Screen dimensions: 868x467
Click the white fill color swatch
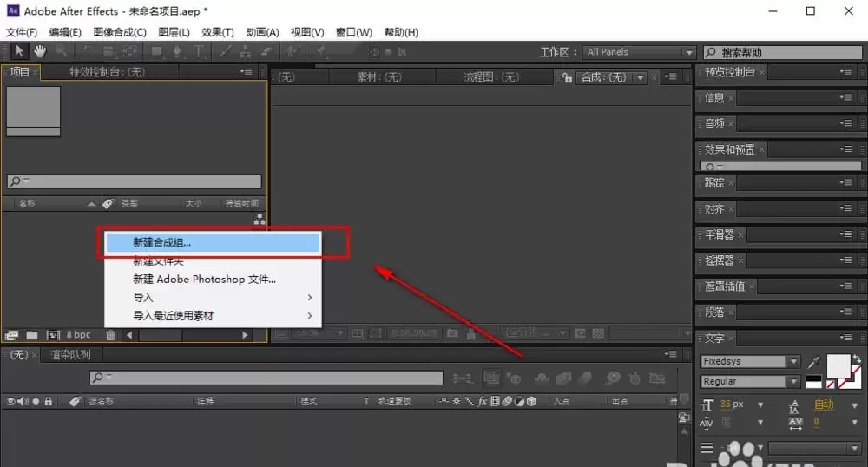[838, 365]
